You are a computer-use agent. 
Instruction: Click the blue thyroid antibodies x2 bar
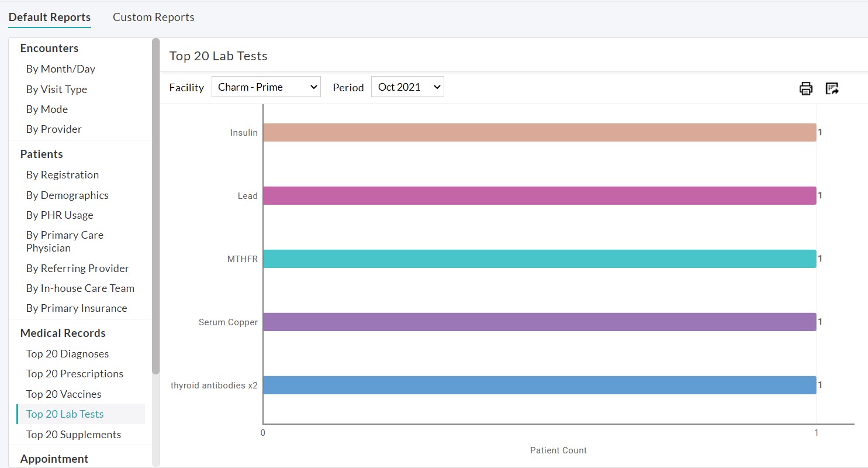[539, 385]
